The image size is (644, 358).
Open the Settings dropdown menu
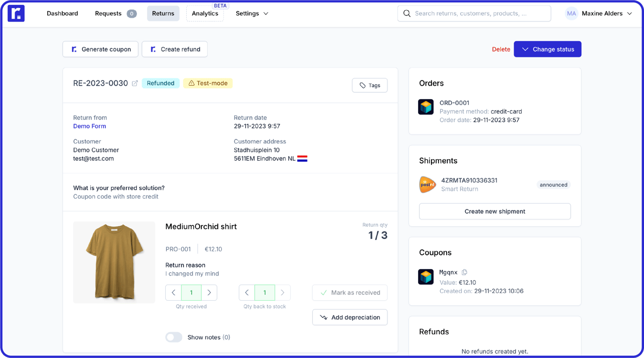point(252,13)
